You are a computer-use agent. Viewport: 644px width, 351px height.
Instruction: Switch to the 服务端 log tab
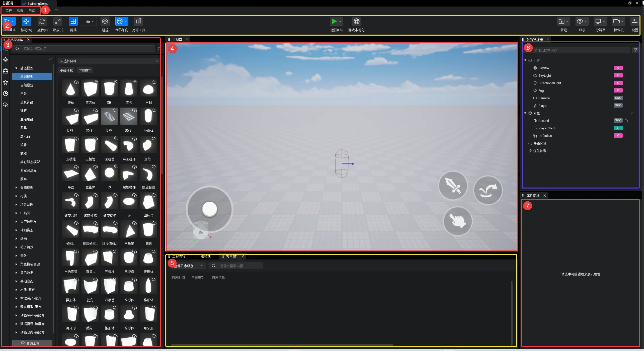[205, 256]
